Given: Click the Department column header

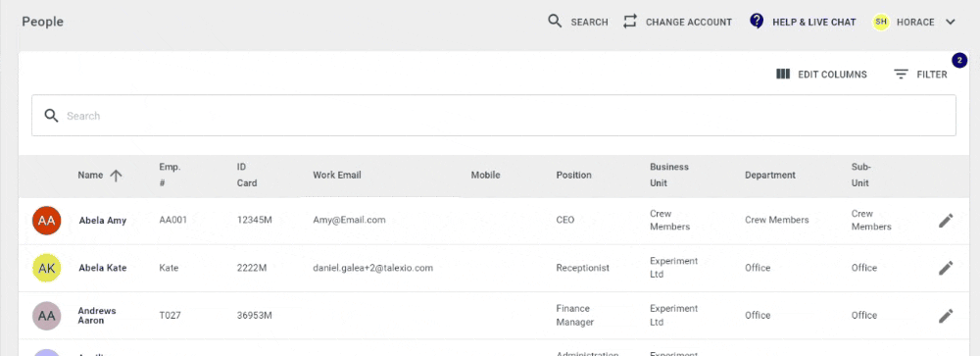Looking at the screenshot, I should pos(770,176).
